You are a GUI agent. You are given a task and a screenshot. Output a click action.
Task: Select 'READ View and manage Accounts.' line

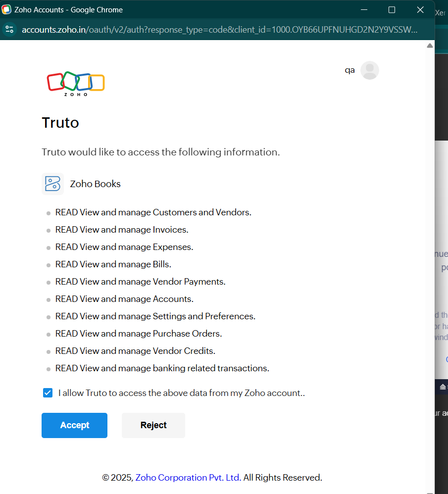click(124, 299)
